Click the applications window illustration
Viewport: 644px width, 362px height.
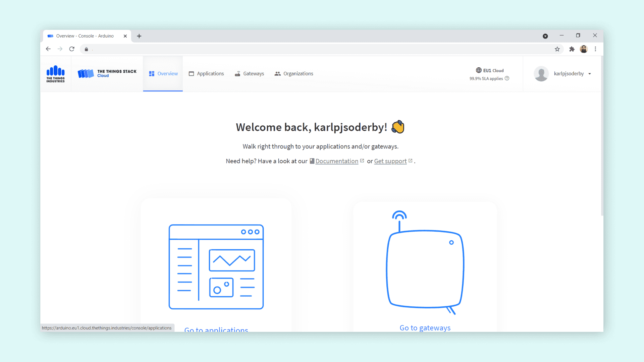pyautogui.click(x=216, y=267)
